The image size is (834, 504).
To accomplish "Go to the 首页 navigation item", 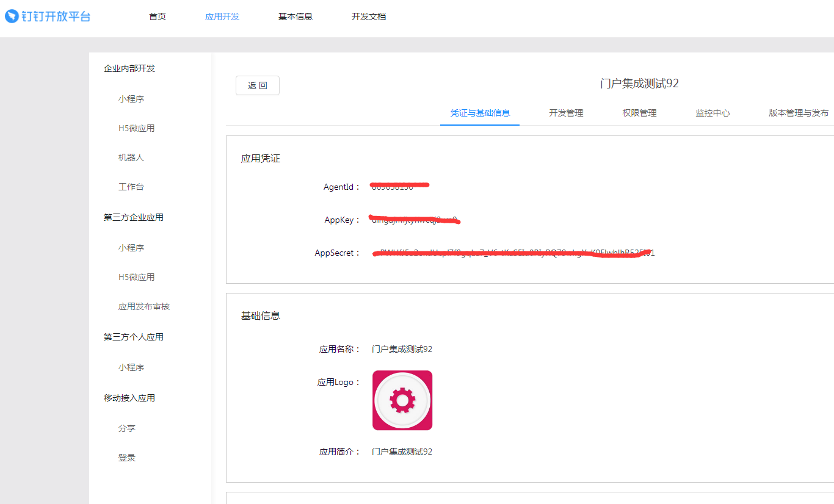I will 158,16.
